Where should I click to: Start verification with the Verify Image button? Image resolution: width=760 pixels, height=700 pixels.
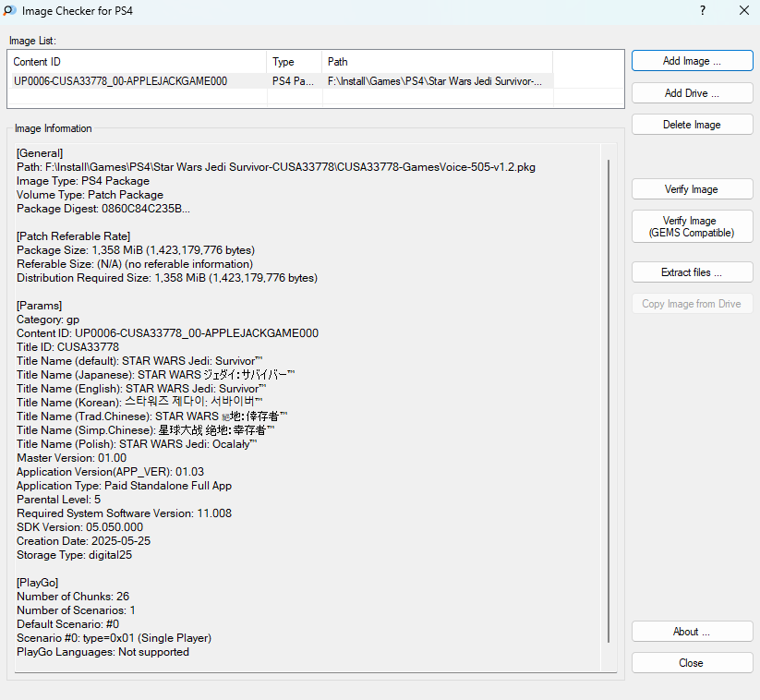692,189
